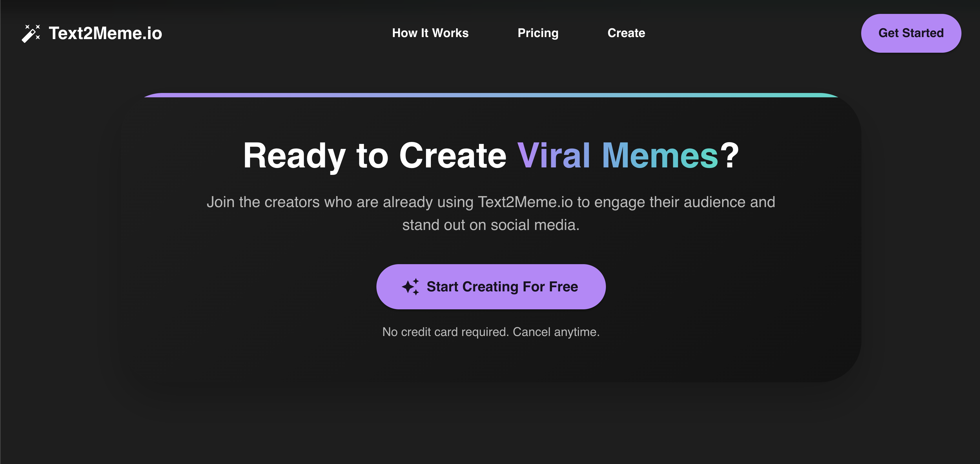
Task: Click the 'Cancel anytime' text
Action: [x=556, y=332]
